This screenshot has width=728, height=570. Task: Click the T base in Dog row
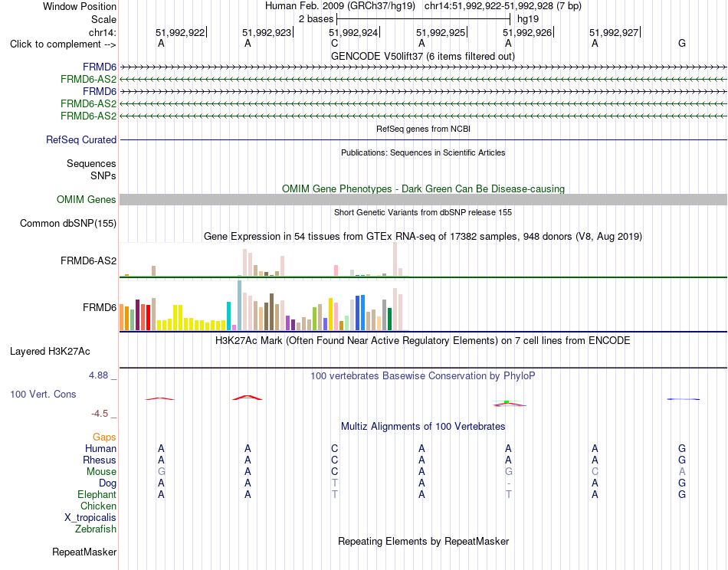coord(334,483)
